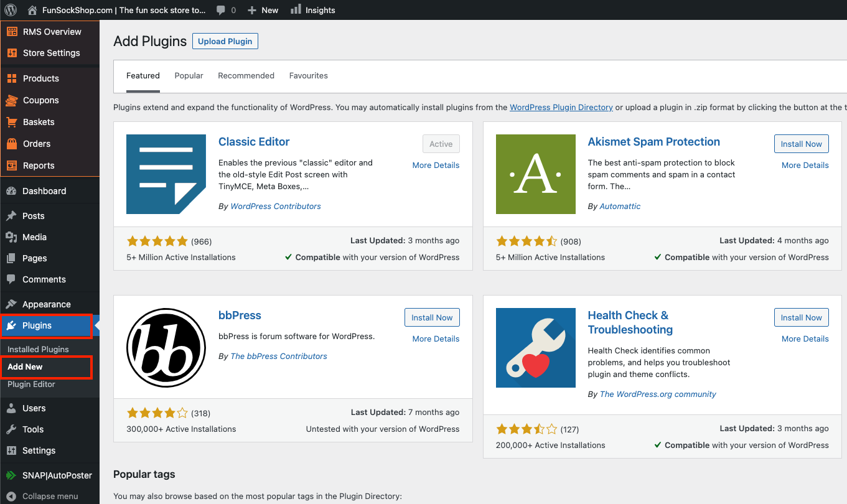
Task: Click the Tools wrench icon
Action: pyautogui.click(x=11, y=429)
